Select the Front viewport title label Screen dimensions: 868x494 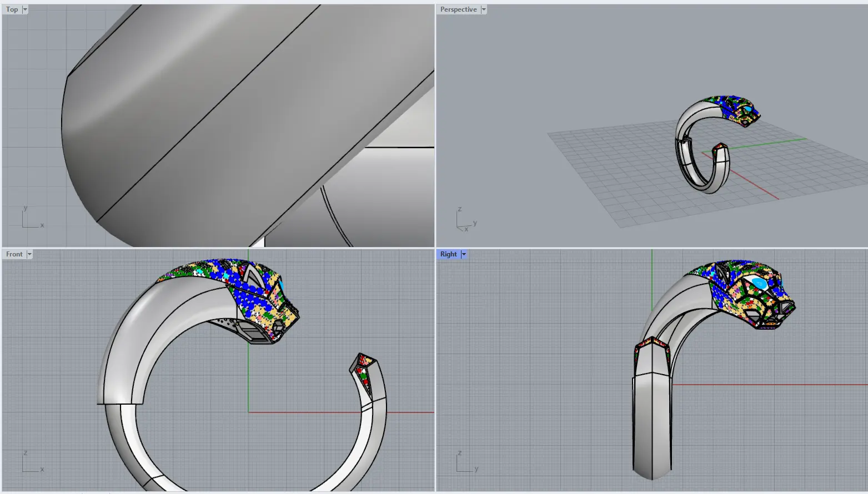click(14, 254)
